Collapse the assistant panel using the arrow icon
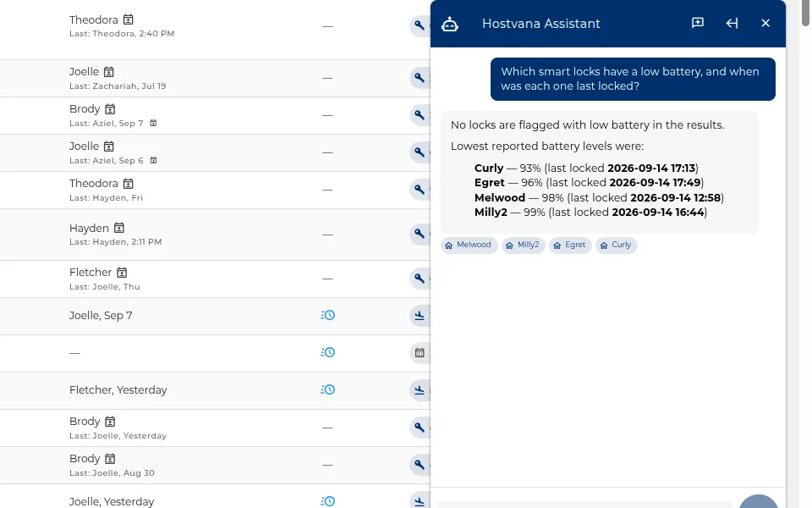The image size is (812, 508). pos(732,23)
